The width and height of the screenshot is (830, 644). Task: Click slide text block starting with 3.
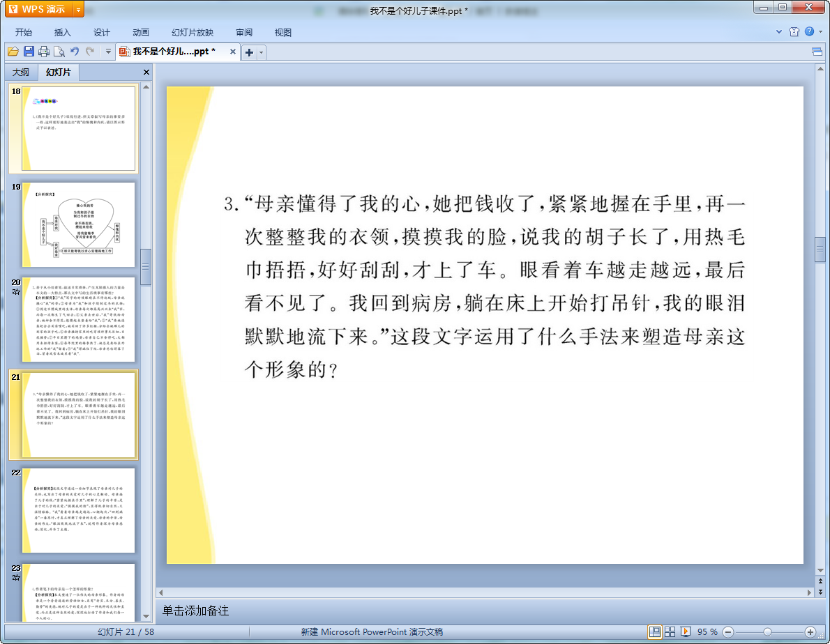click(x=484, y=286)
